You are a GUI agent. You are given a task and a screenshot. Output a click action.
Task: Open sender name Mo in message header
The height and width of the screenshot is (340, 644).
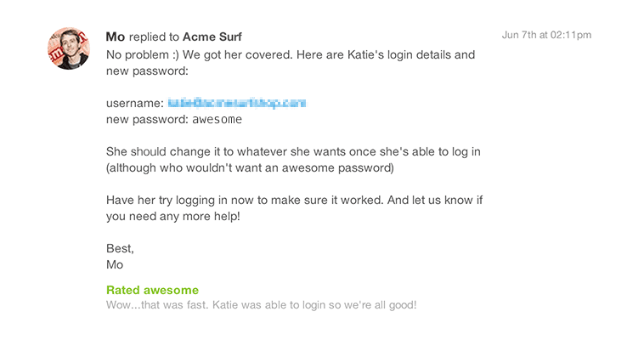pos(115,37)
